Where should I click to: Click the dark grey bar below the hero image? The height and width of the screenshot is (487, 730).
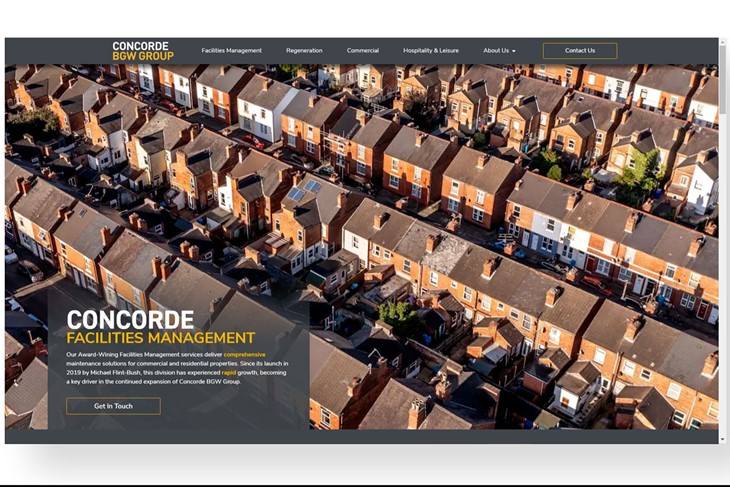(x=360, y=436)
